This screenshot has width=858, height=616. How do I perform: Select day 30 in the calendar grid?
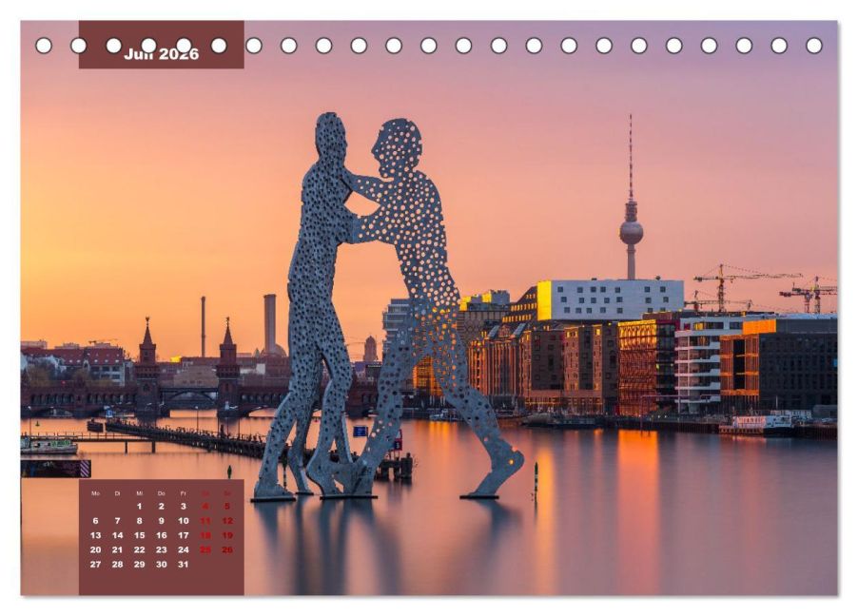162,565
